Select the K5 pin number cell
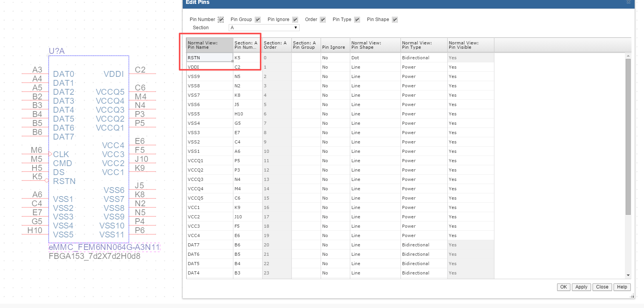This screenshot has width=644, height=308. pyautogui.click(x=247, y=58)
